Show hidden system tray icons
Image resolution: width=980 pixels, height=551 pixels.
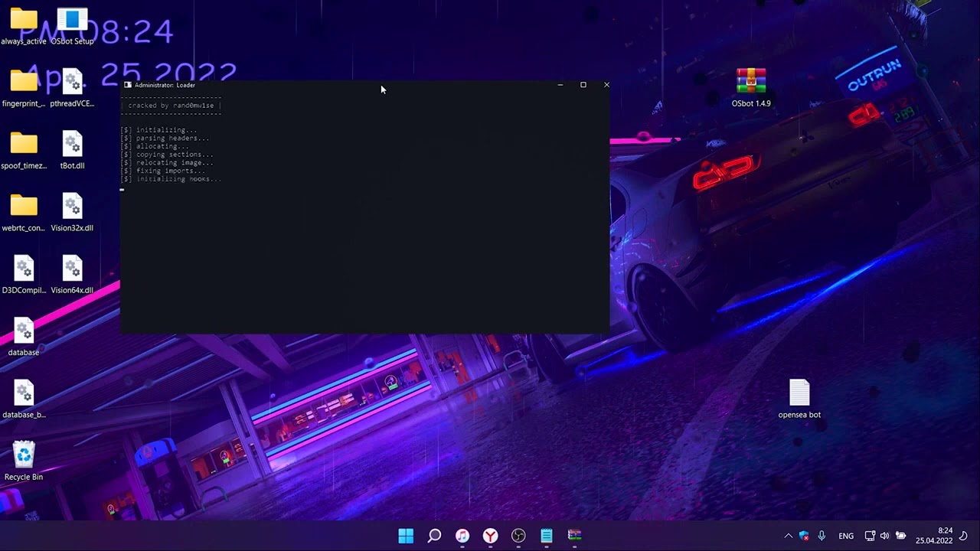(788, 536)
